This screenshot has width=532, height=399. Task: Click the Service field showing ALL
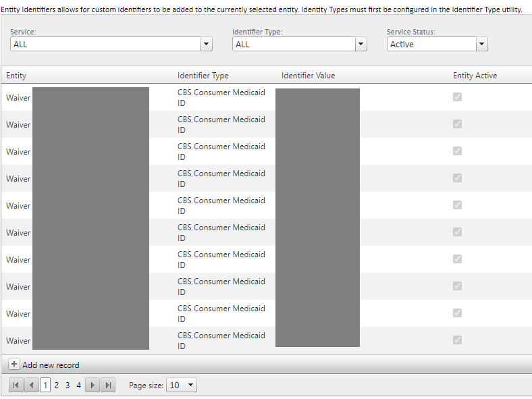tap(105, 44)
